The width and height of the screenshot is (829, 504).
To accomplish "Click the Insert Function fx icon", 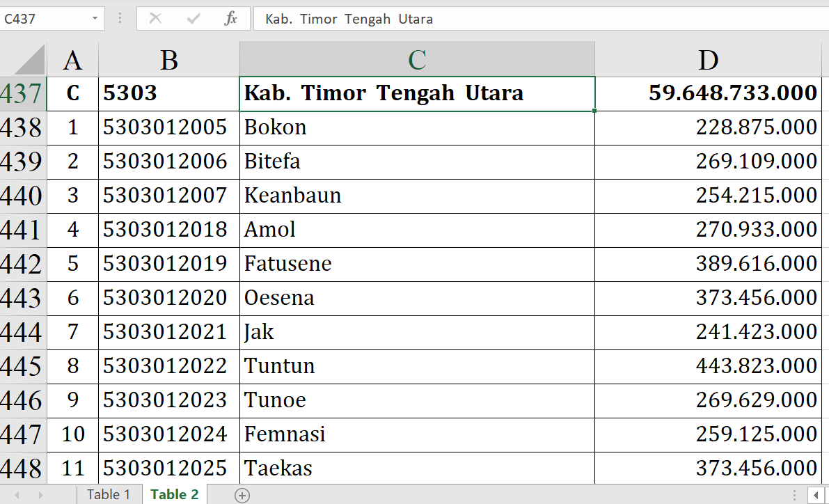I will 230,19.
